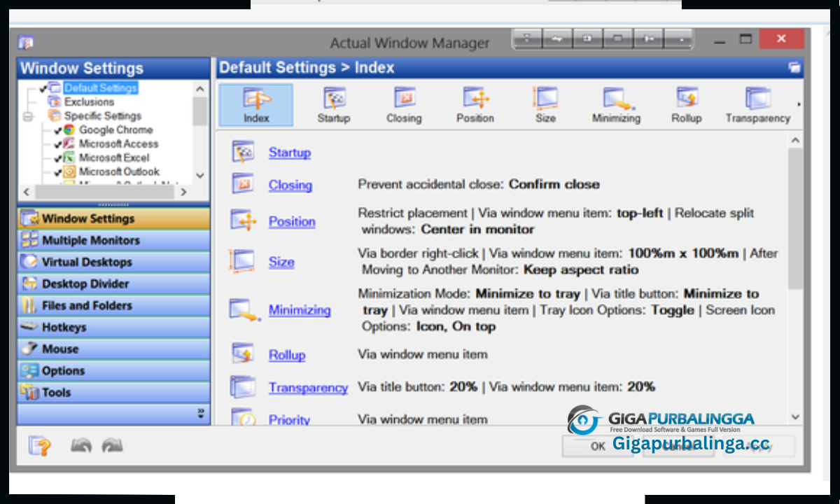Screen dimensions: 840x504
Task: Click the Priority link in the index list
Action: pos(289,419)
